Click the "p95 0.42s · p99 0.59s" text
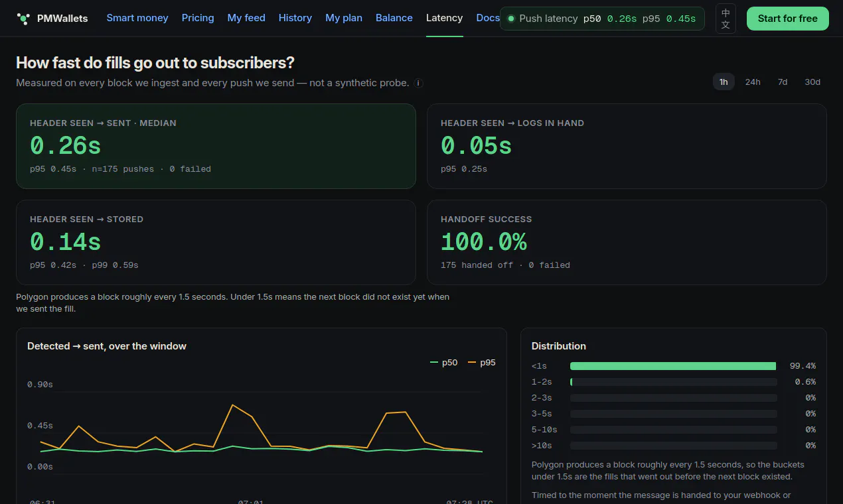Viewport: 843px width, 504px height. [x=84, y=265]
